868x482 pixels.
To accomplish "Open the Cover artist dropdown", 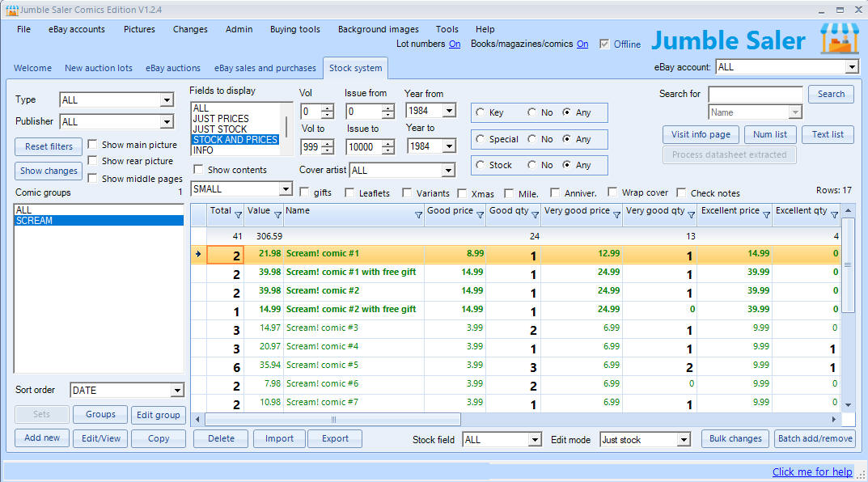I will pos(448,171).
